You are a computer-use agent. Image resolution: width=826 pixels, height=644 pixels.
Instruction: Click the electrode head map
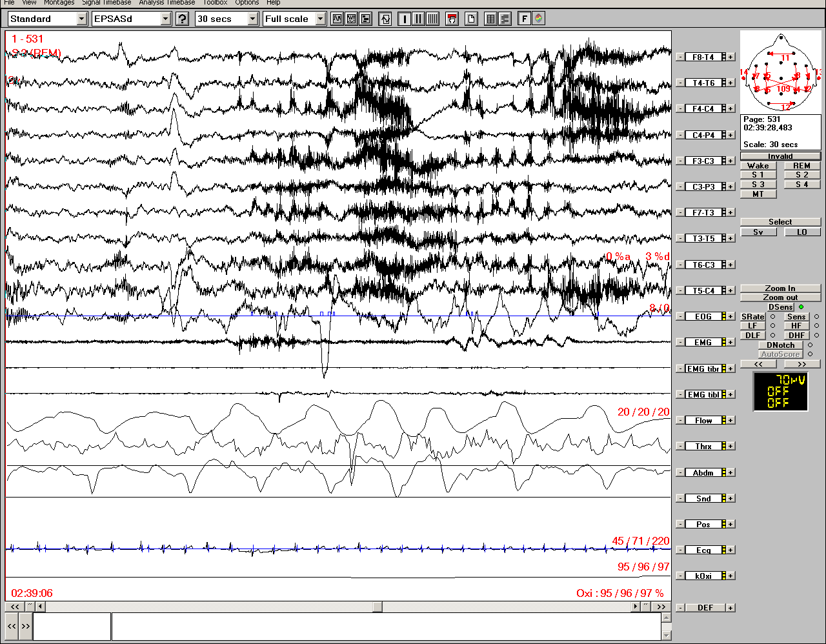[780, 72]
